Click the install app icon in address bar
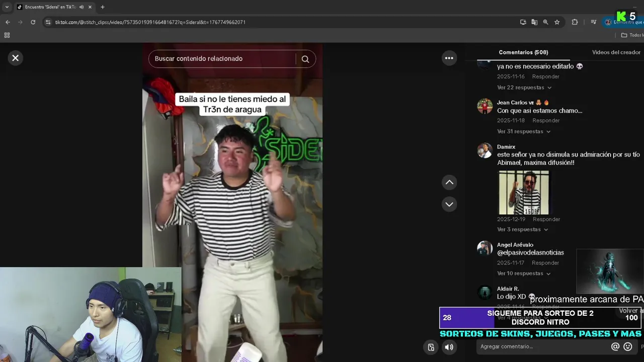The width and height of the screenshot is (644, 362). tap(523, 22)
